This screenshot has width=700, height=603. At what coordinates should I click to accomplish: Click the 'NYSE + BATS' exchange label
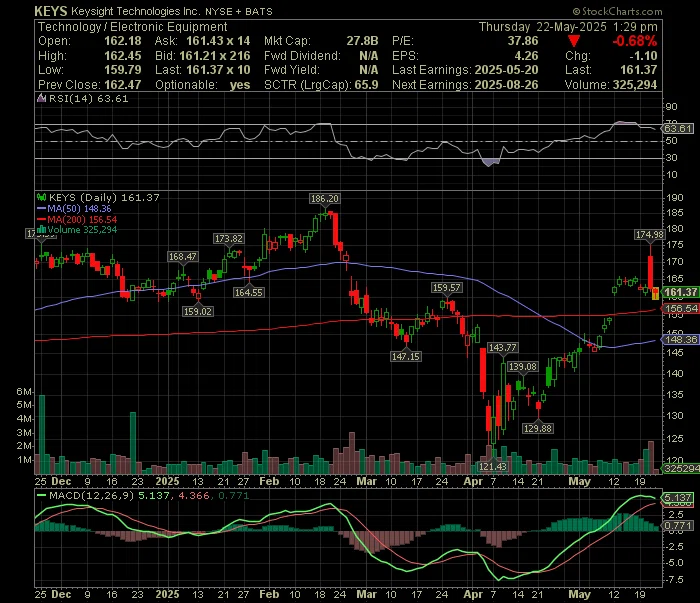pos(239,12)
